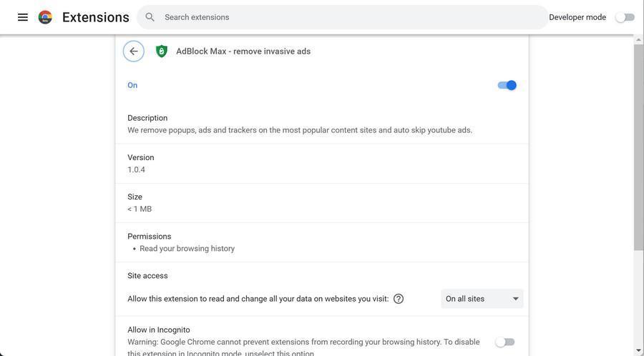The width and height of the screenshot is (644, 356).
Task: Click the AdBlock Max extension title
Action: (x=243, y=51)
